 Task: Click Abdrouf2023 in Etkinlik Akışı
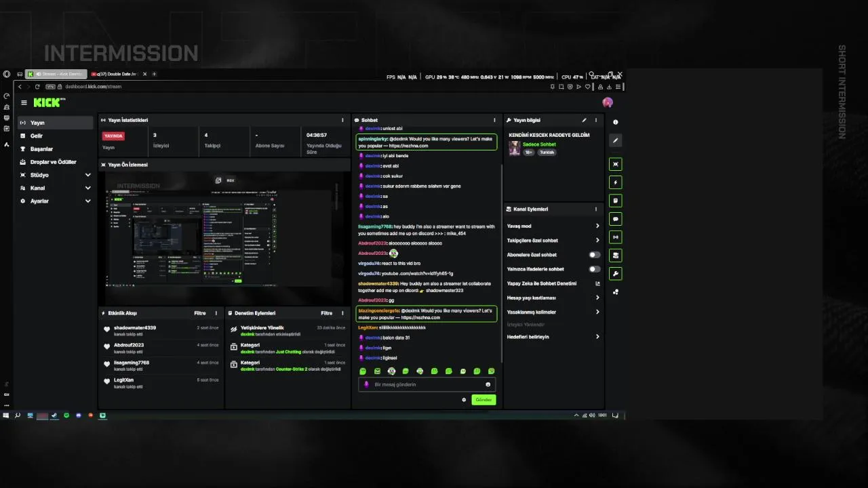coord(129,345)
